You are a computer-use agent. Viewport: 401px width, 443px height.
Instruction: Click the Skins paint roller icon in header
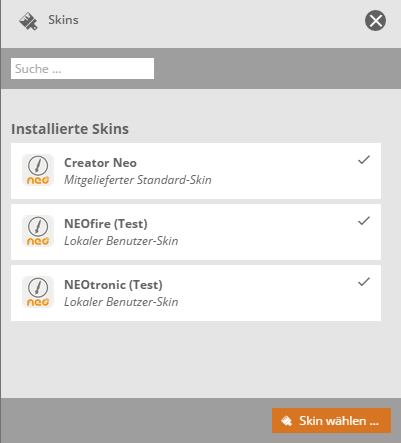28,21
